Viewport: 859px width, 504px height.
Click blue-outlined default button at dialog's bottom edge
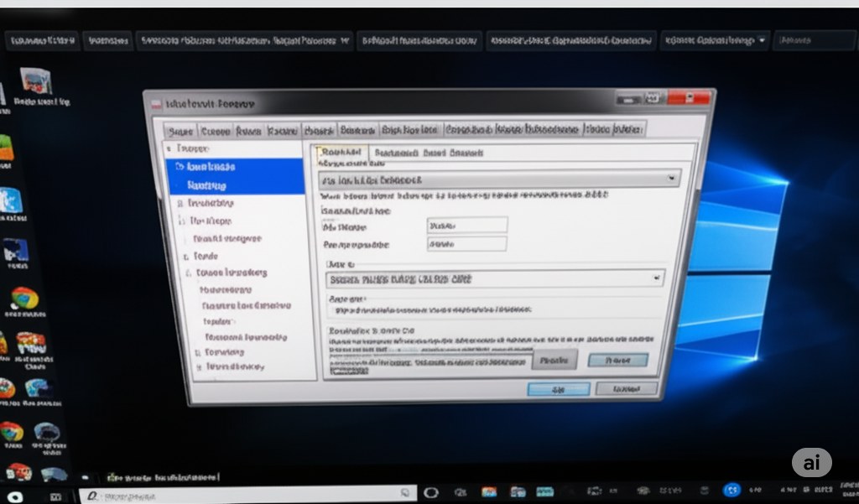pos(558,389)
